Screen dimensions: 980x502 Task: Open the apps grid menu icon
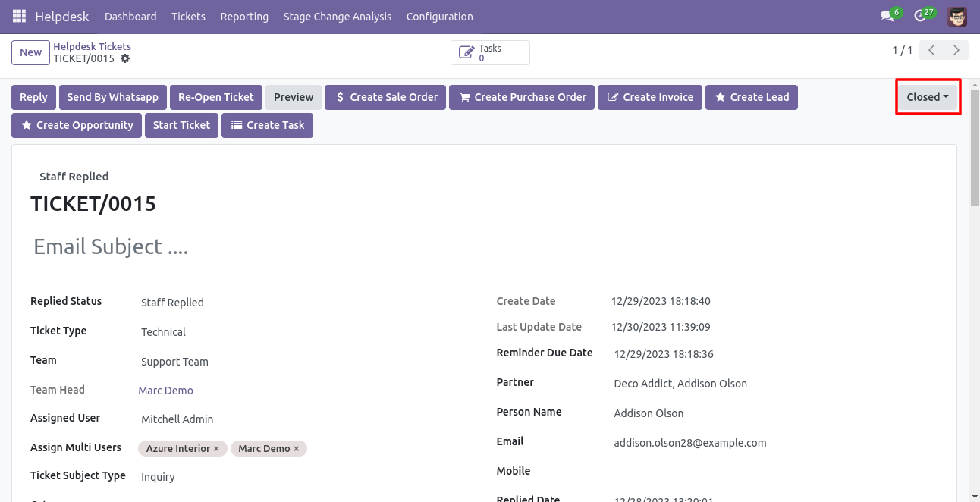tap(19, 16)
